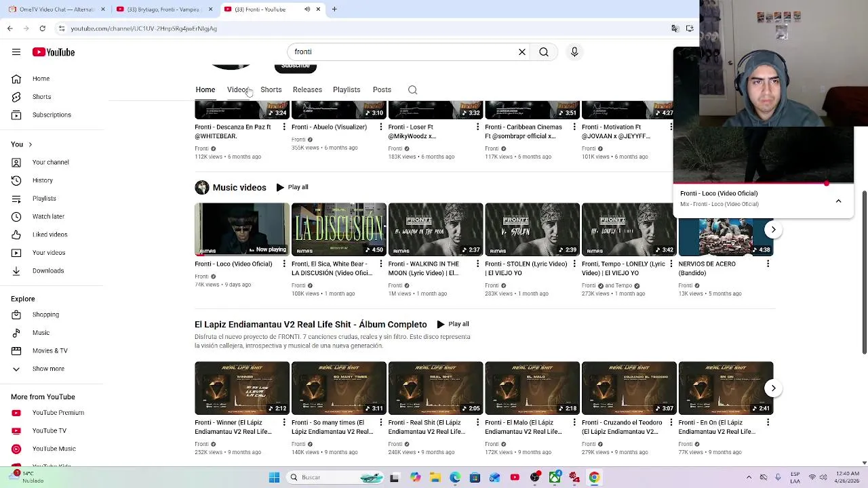
Task: Switch to the Brytiago, Fronti - Vampira tab
Action: coord(163,9)
